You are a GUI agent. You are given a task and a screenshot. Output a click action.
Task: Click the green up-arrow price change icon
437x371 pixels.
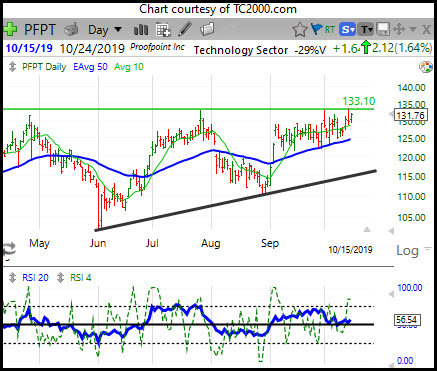(366, 48)
